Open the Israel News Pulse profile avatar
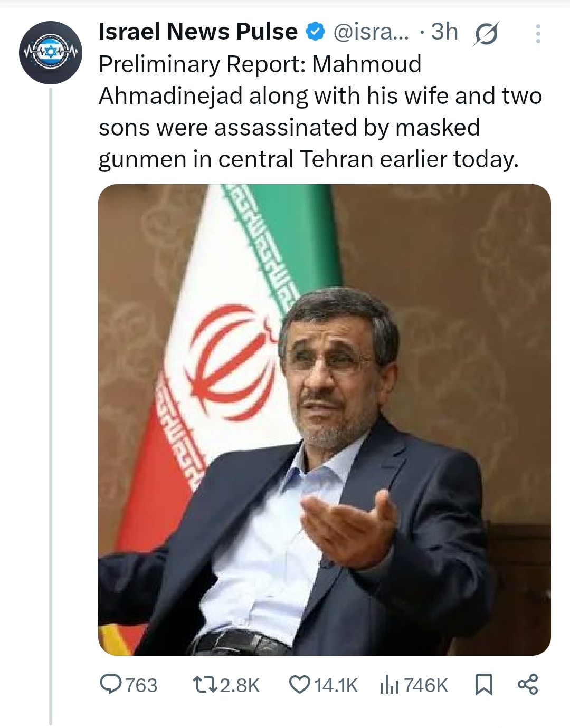Screen dimensions: 570x728 (x=51, y=53)
